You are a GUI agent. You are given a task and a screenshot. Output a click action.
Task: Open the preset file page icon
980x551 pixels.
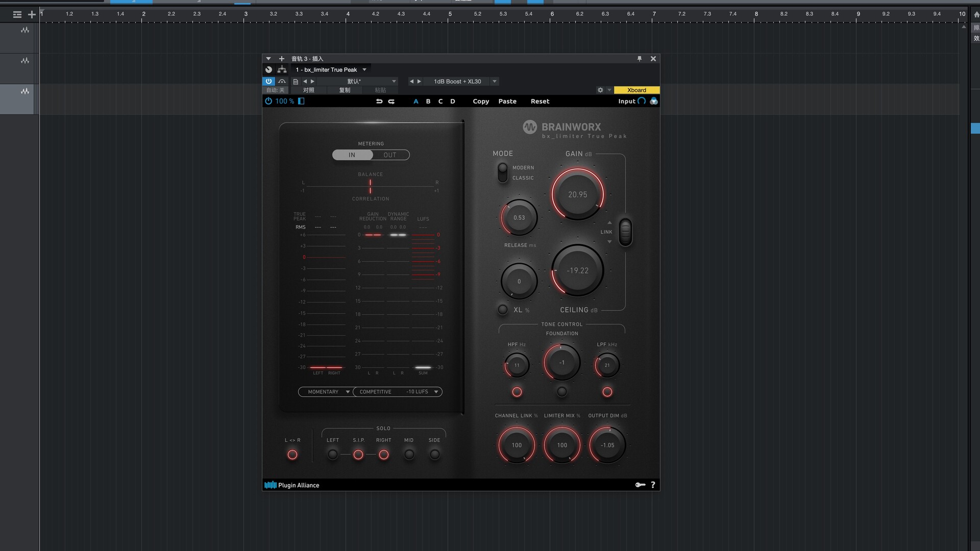point(296,82)
